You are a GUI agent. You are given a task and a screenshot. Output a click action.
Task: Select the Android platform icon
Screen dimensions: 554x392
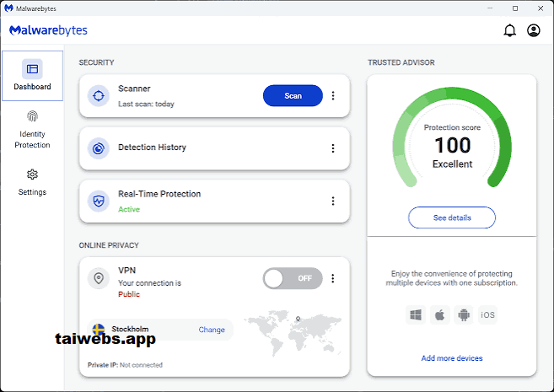[x=464, y=314]
